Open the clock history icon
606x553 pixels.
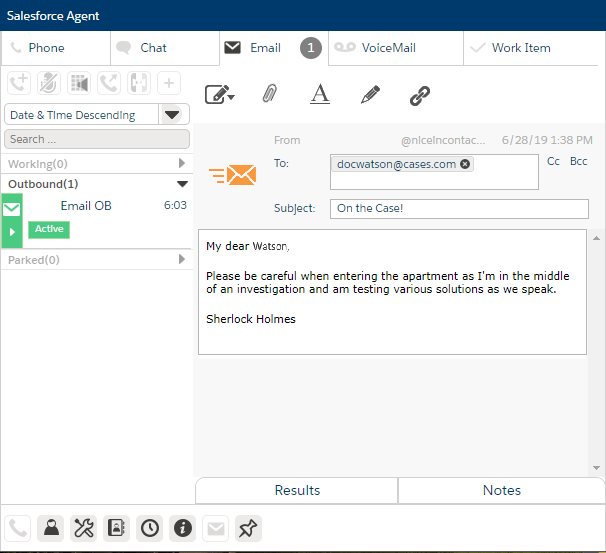150,528
